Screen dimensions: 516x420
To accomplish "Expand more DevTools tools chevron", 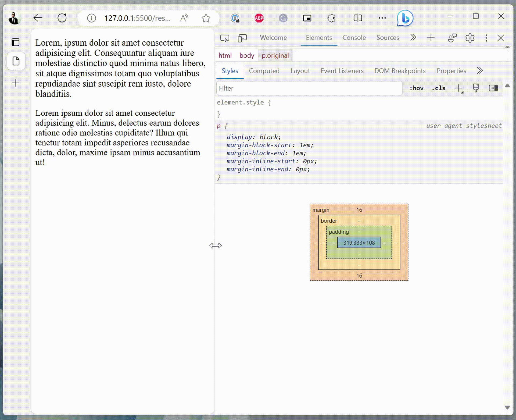I will [x=413, y=38].
